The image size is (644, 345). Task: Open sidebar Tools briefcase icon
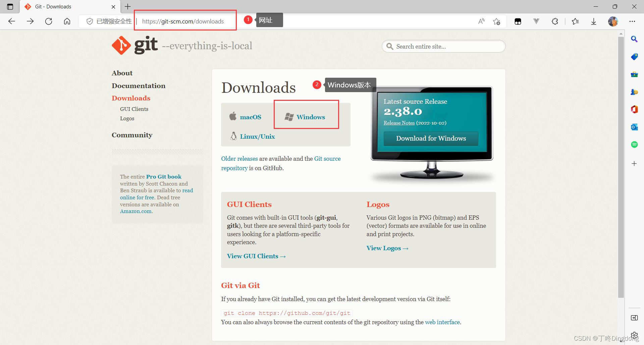634,74
